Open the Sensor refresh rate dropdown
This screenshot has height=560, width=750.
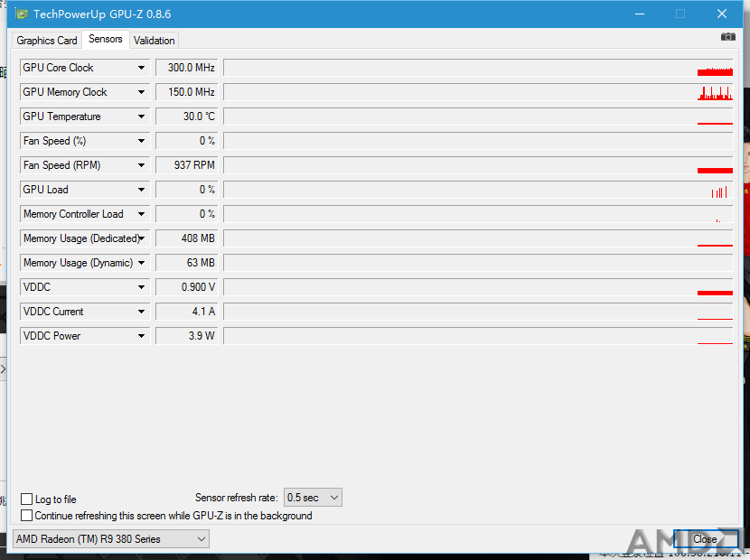(x=313, y=498)
